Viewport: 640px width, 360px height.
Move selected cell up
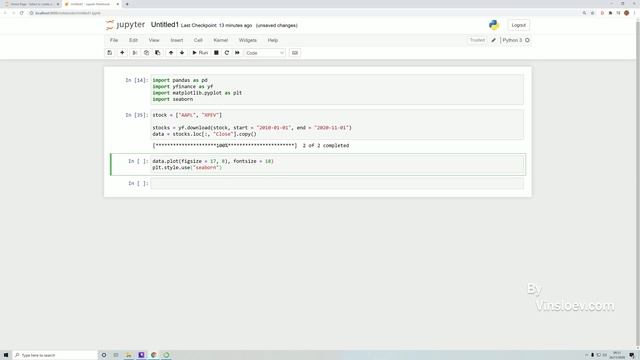tap(171, 53)
